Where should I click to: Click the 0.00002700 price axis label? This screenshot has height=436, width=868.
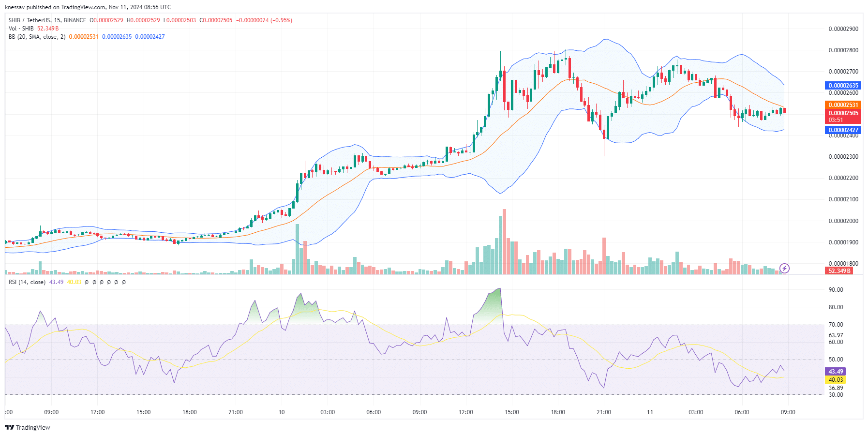pos(843,72)
